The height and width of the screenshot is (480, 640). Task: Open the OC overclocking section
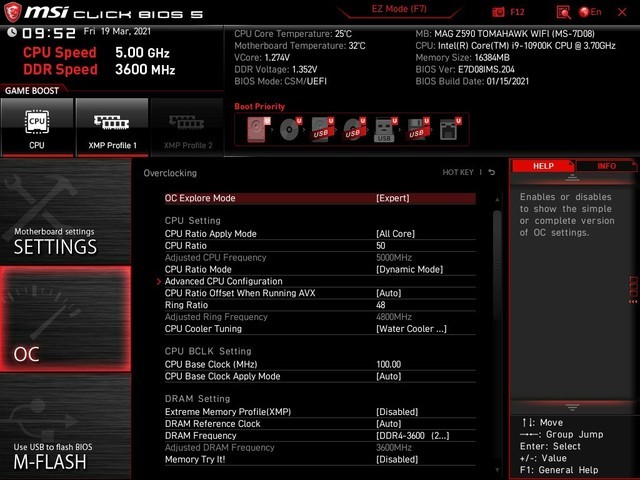[x=65, y=319]
